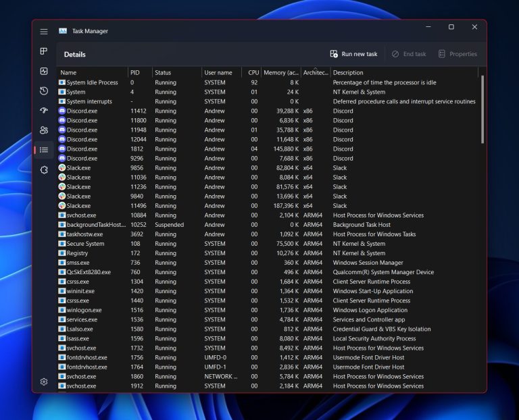The image size is (519, 420).
Task: Switch to the Processes page icon
Action: coord(44,51)
